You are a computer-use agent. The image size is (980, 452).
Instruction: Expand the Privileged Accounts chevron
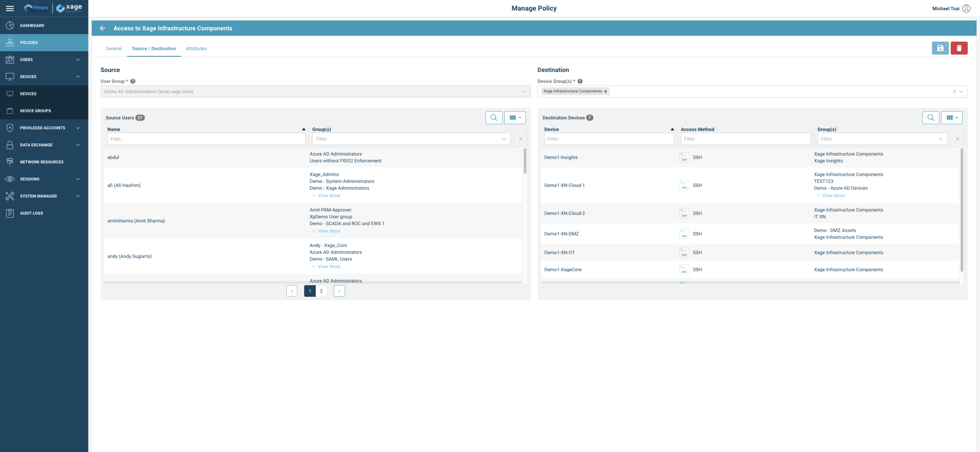point(78,128)
